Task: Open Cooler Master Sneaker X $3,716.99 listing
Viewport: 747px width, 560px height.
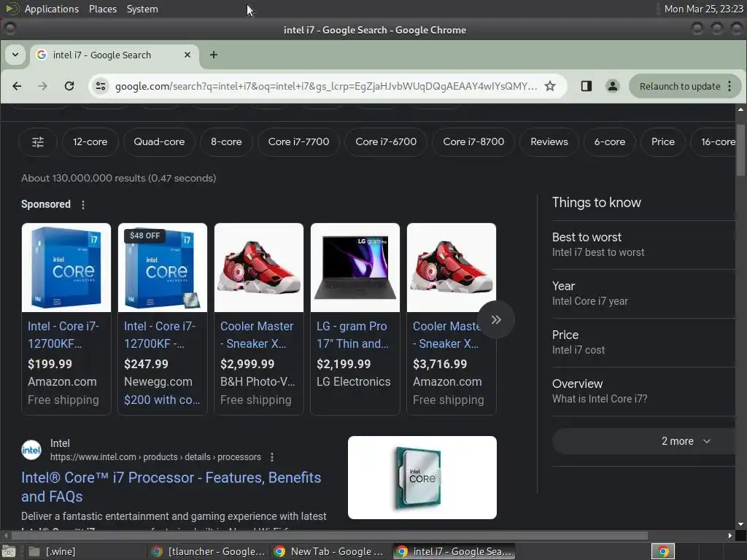Action: pos(451,319)
